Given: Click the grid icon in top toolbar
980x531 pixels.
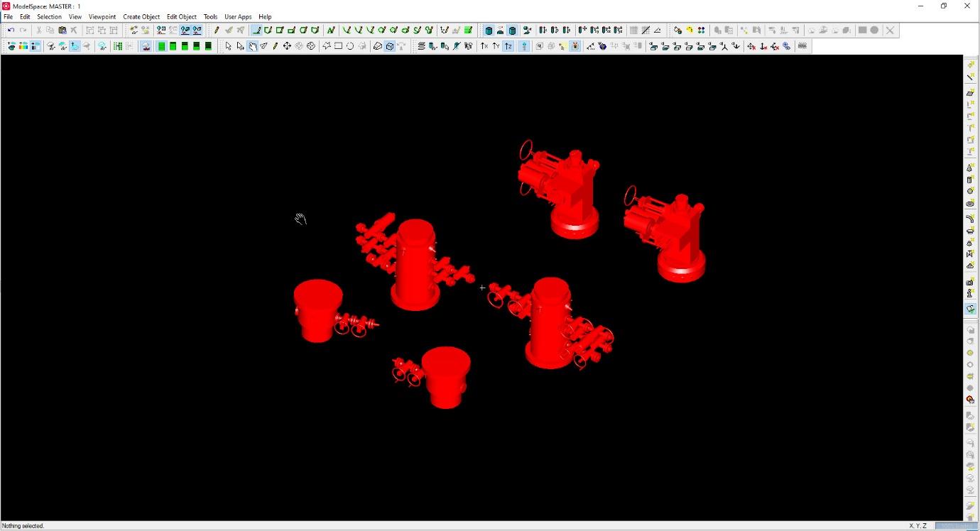Looking at the screenshot, I should click(x=633, y=31).
